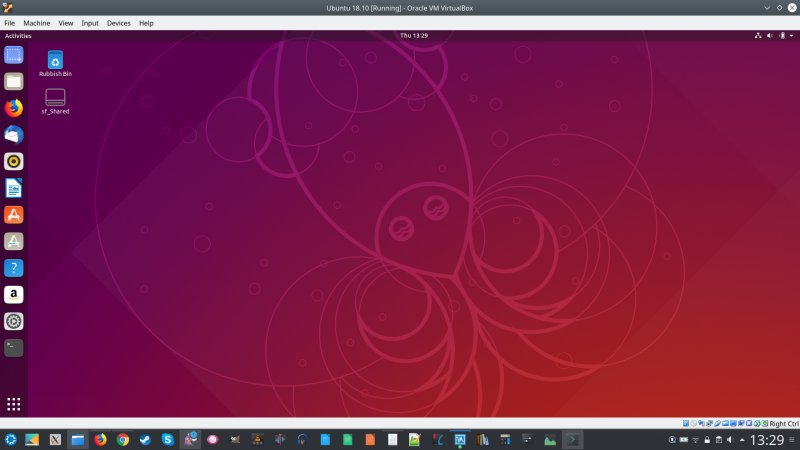Click host tray volume speaker icon
Viewport: 800px width, 450px height.
[730, 440]
